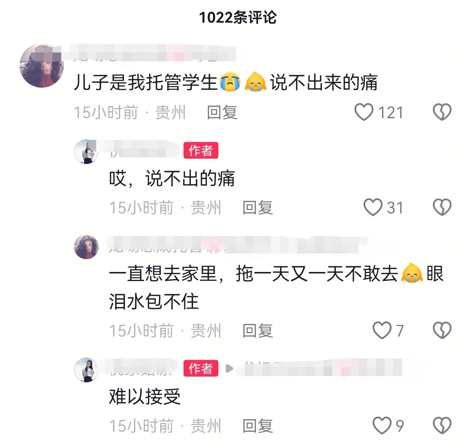The width and height of the screenshot is (476, 448).
Task: Dislike the '眼泪水包不住' comment
Action: click(x=442, y=331)
